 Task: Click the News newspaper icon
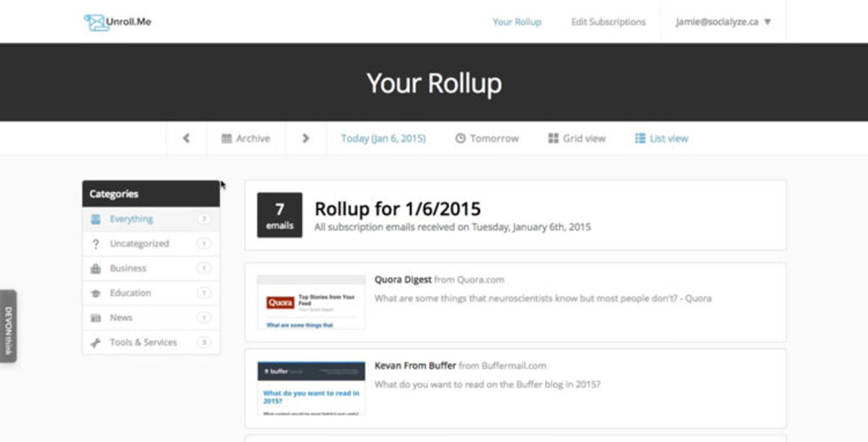coord(95,318)
